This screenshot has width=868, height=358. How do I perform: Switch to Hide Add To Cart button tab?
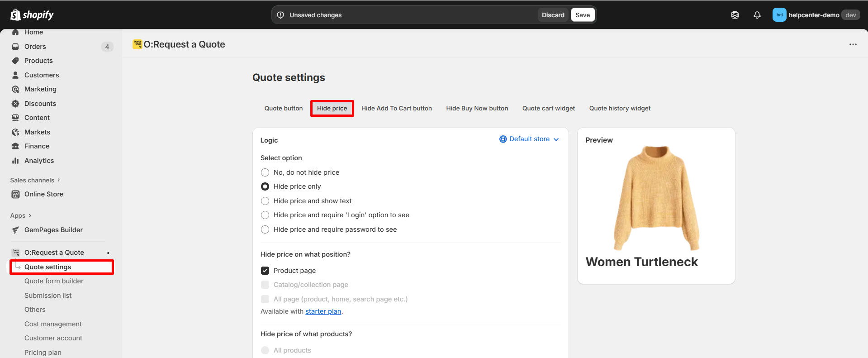396,109
